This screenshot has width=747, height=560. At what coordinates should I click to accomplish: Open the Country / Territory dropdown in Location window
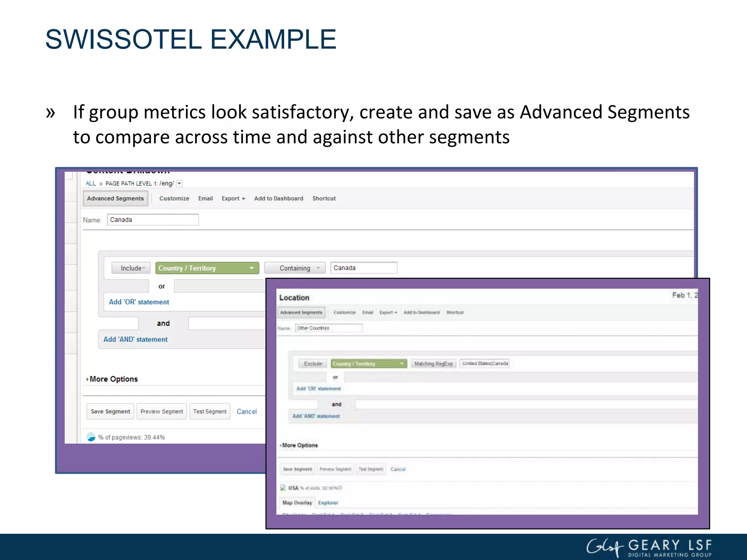369,363
